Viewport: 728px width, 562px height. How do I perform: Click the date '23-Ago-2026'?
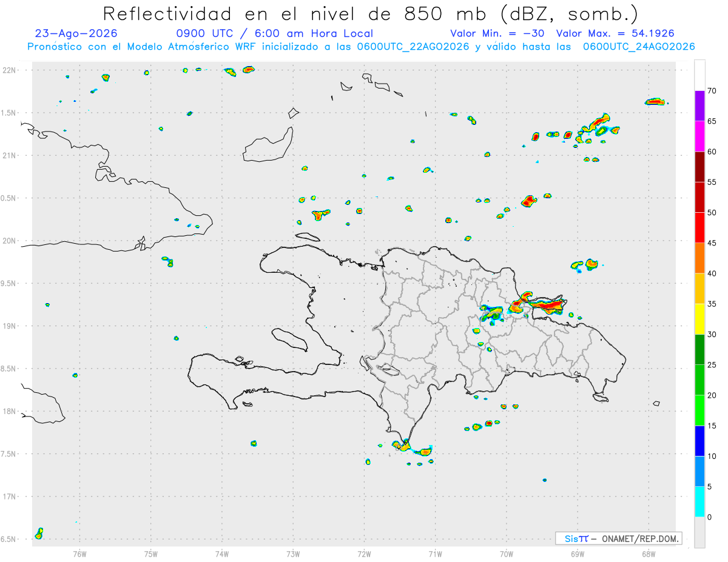point(76,33)
